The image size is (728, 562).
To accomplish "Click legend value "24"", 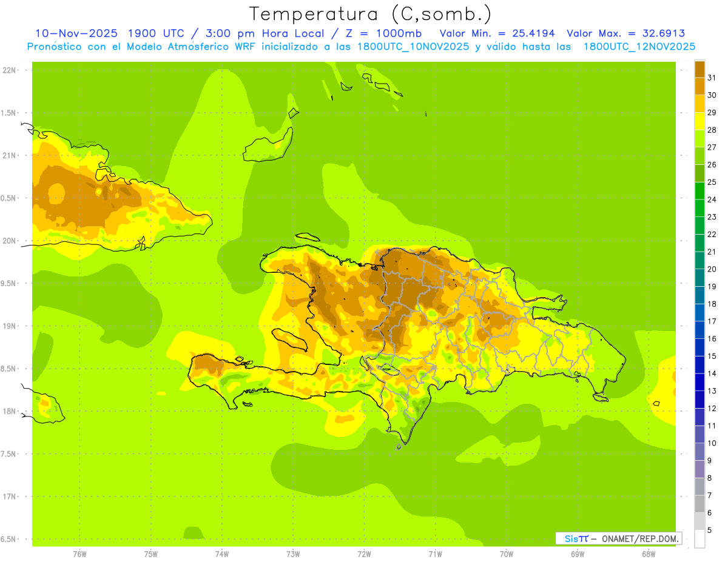I will [x=712, y=199].
